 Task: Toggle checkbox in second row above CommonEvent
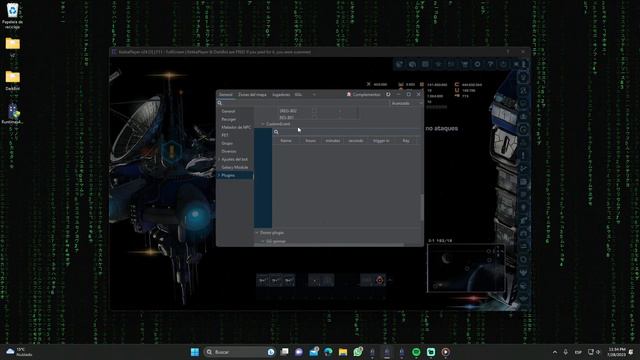click(314, 118)
